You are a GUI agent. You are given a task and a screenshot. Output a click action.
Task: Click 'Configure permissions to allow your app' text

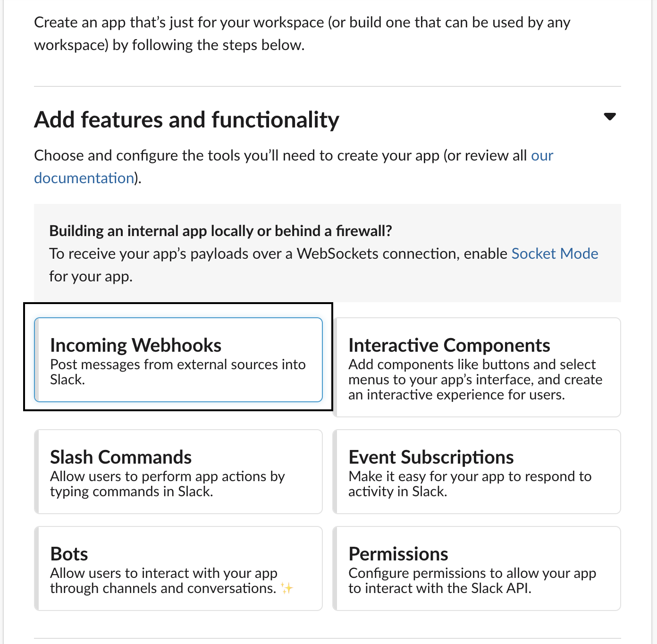click(x=472, y=581)
